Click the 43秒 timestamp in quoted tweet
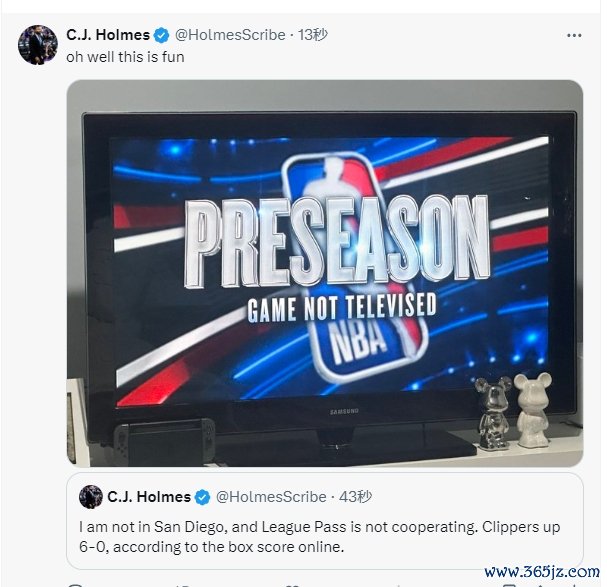This screenshot has width=607, height=587. pyautogui.click(x=355, y=497)
